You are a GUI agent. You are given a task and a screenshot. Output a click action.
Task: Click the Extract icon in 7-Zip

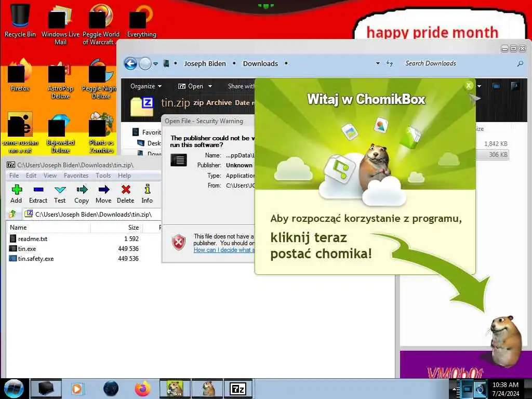[x=38, y=194]
